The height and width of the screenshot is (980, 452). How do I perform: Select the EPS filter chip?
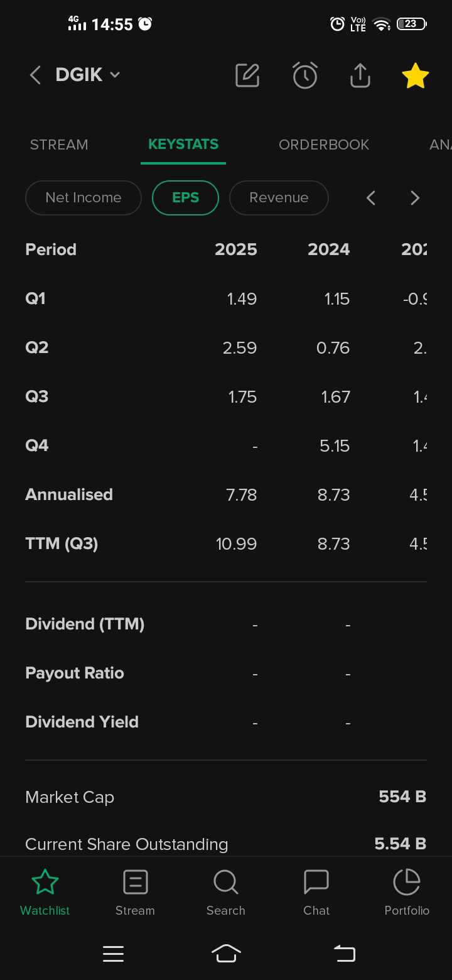pyautogui.click(x=185, y=198)
